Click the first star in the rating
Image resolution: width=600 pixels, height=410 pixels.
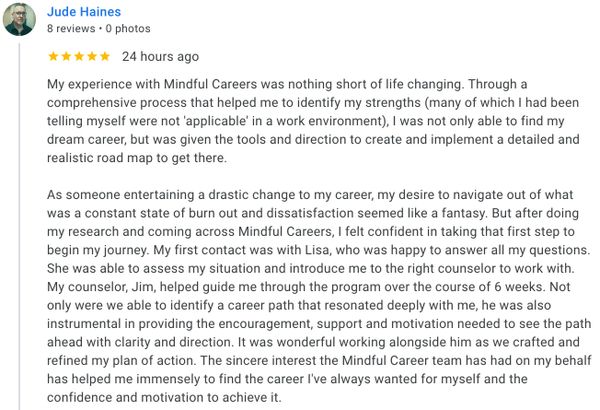53,56
